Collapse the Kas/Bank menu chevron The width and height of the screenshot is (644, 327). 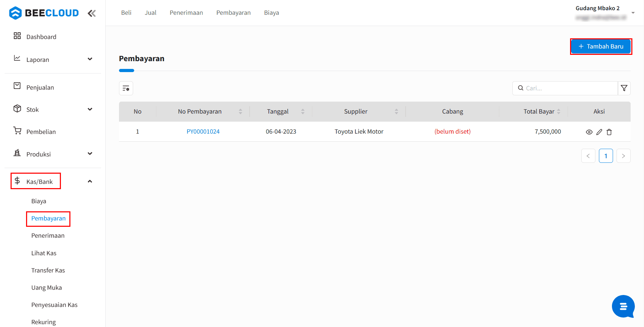pyautogui.click(x=90, y=181)
